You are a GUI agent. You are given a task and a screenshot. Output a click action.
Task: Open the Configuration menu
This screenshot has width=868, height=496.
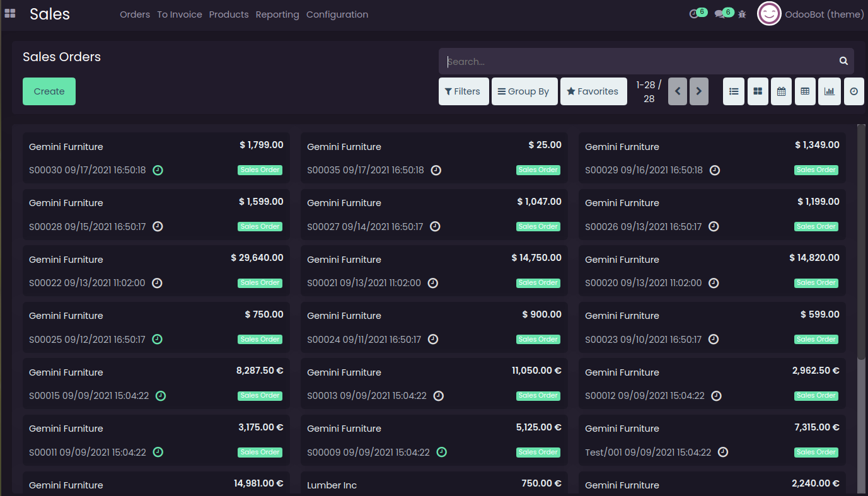click(337, 14)
